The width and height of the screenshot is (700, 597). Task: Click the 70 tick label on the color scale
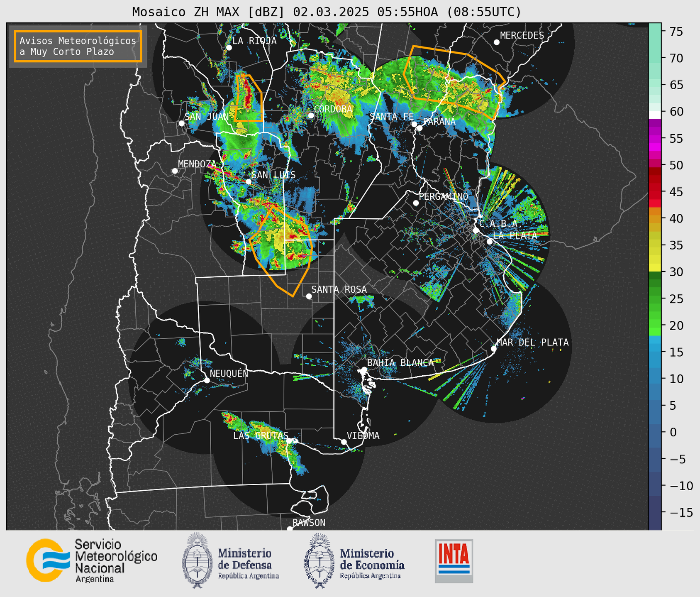676,58
